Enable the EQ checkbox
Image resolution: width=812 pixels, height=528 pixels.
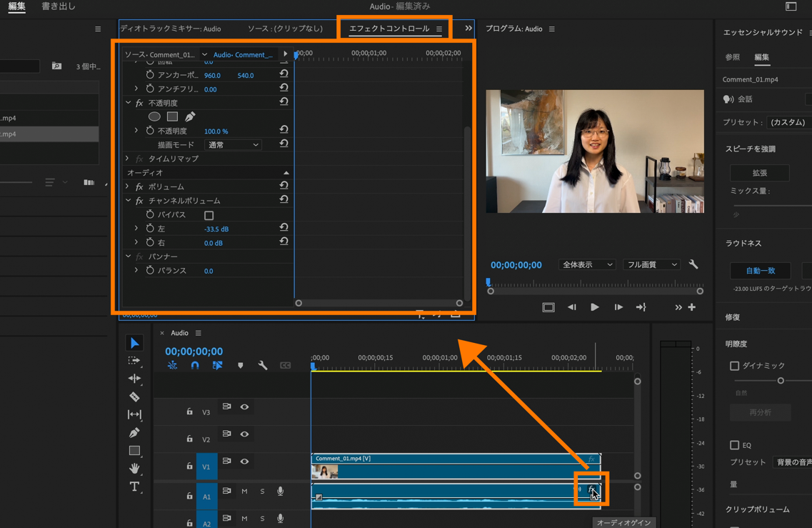click(x=734, y=445)
